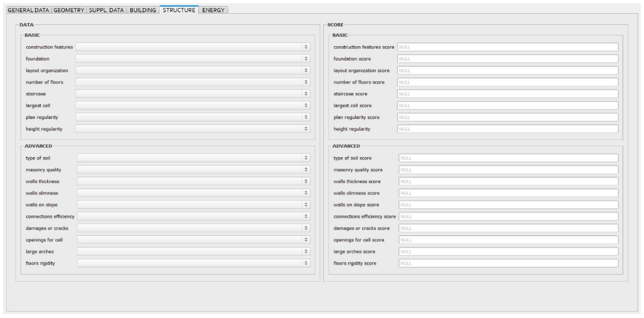Viewport: 644px width, 318px height.
Task: Select the masonry quality combo box
Action: point(193,170)
